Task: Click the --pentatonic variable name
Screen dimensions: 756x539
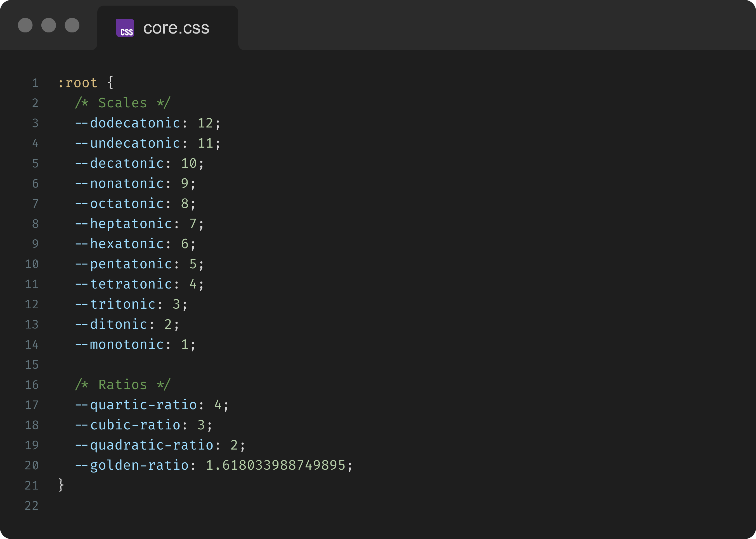Action: coord(124,264)
